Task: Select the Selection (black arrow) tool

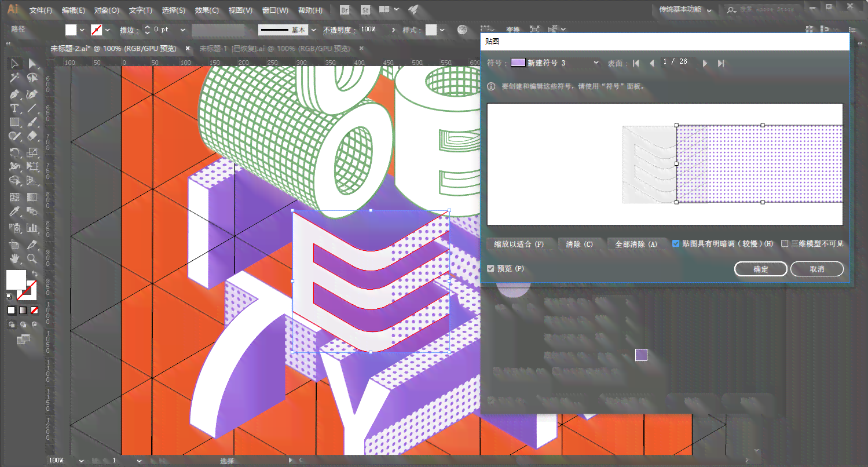Action: pyautogui.click(x=14, y=64)
